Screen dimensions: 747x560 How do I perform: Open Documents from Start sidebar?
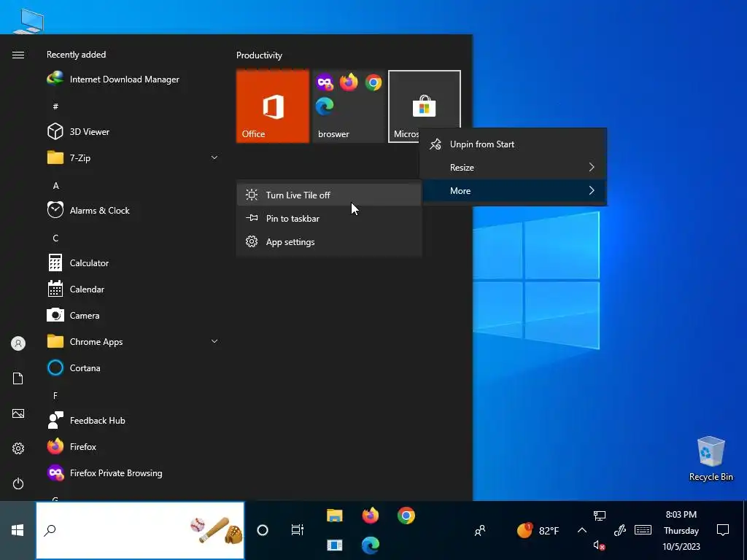coord(18,378)
